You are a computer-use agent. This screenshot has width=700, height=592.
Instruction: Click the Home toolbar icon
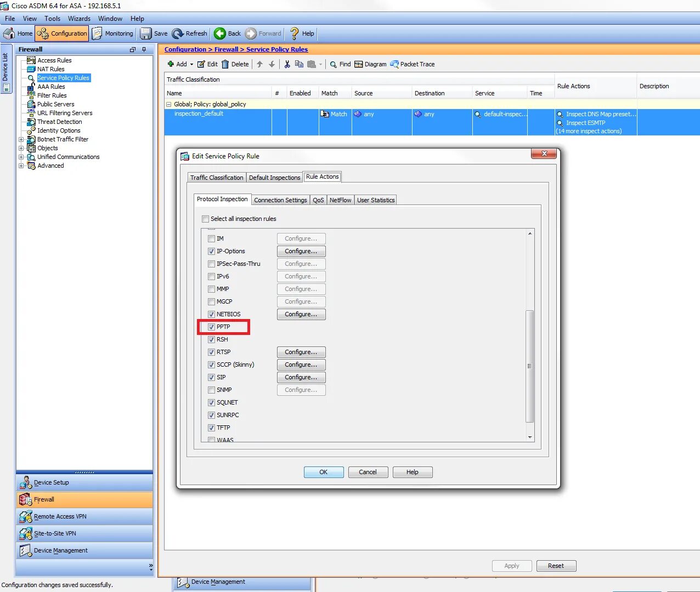18,33
